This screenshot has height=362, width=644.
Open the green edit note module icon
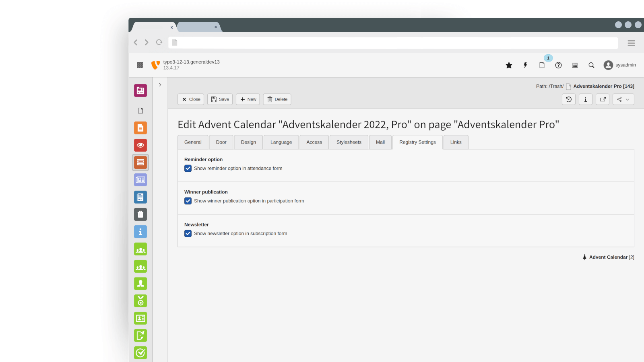click(140, 335)
